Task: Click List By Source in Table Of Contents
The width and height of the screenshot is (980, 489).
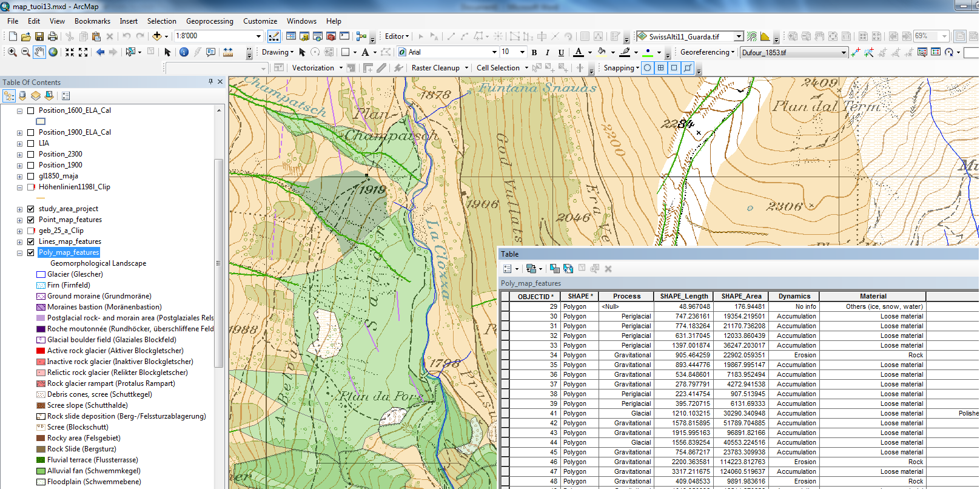Action: 22,96
